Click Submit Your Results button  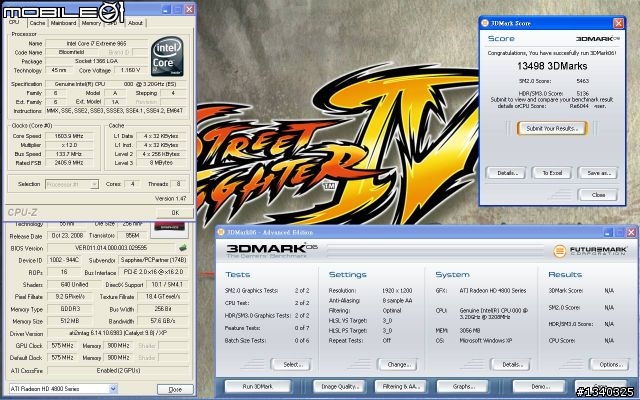click(x=552, y=128)
